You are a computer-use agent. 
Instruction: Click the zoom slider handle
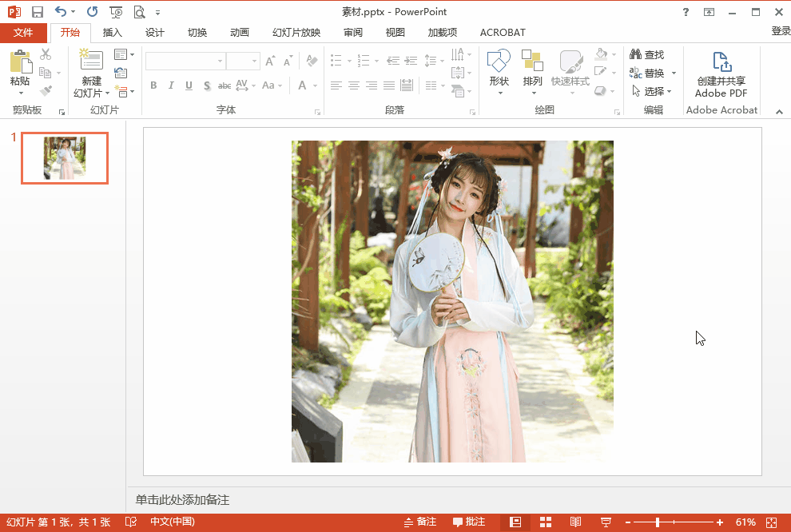(658, 522)
